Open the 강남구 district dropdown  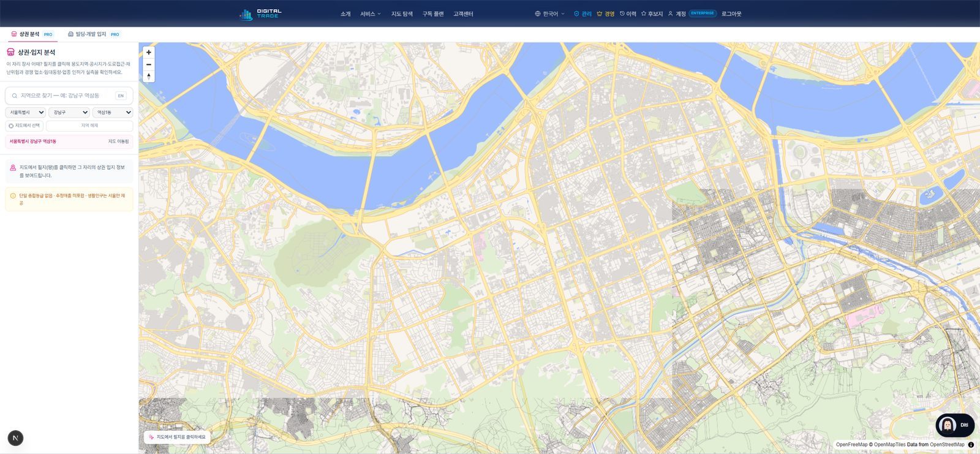pyautogui.click(x=69, y=112)
